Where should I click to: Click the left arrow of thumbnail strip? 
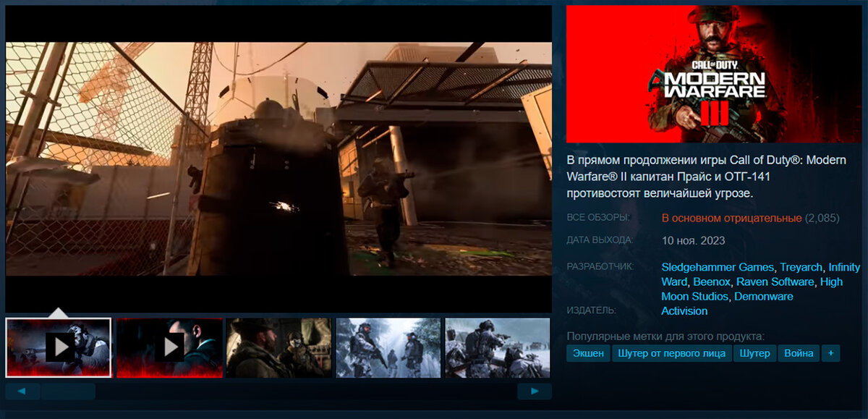22,392
